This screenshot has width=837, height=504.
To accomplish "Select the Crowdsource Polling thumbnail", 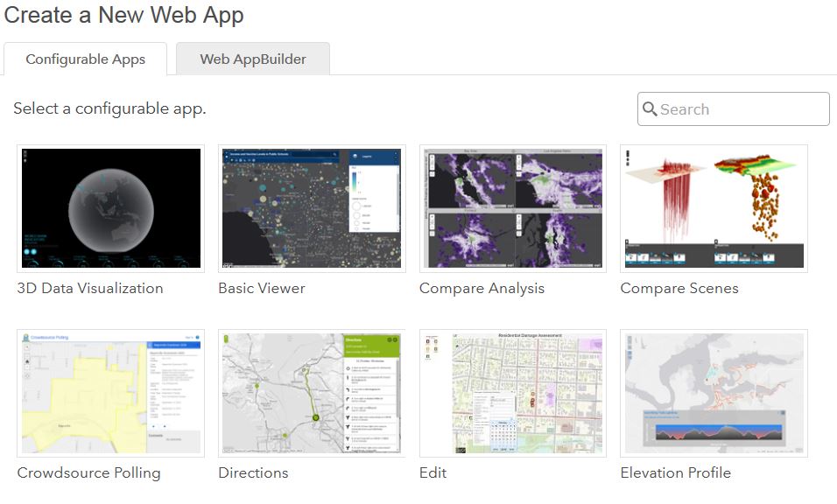I will click(111, 393).
